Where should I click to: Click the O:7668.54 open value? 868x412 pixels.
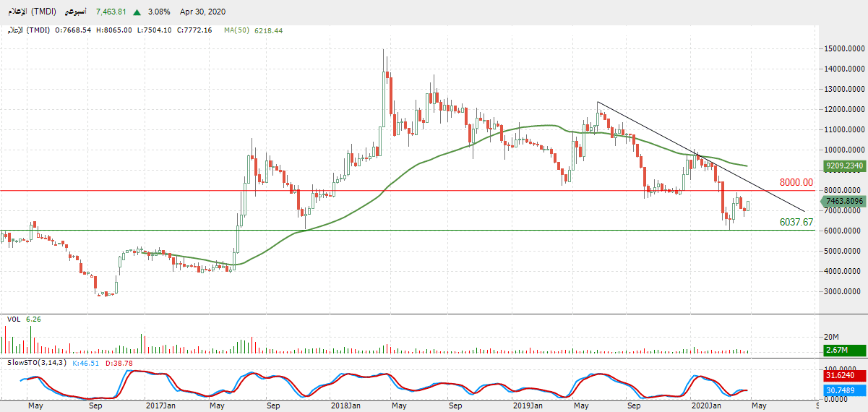[x=72, y=30]
